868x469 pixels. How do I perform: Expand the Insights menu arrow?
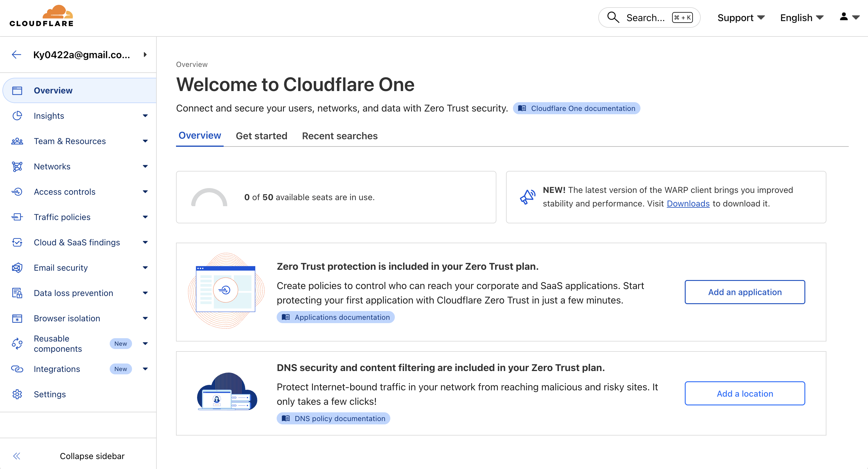tap(145, 116)
